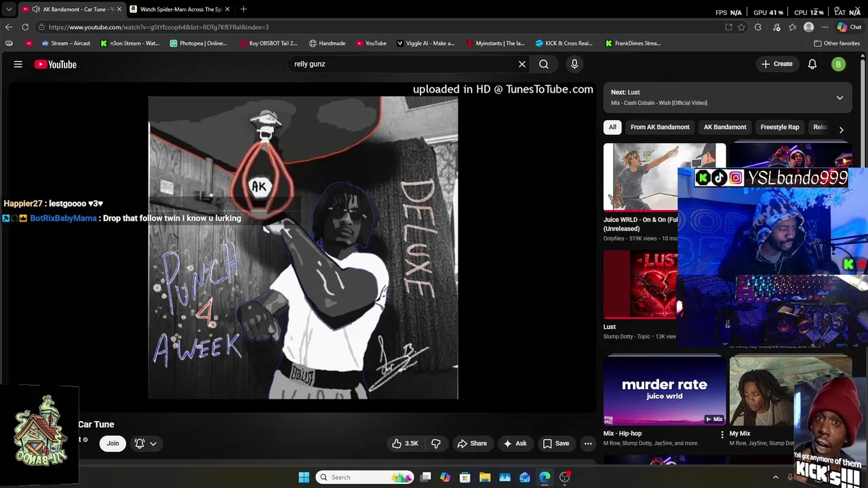Click the Windows taskbar Search box

[365, 477]
